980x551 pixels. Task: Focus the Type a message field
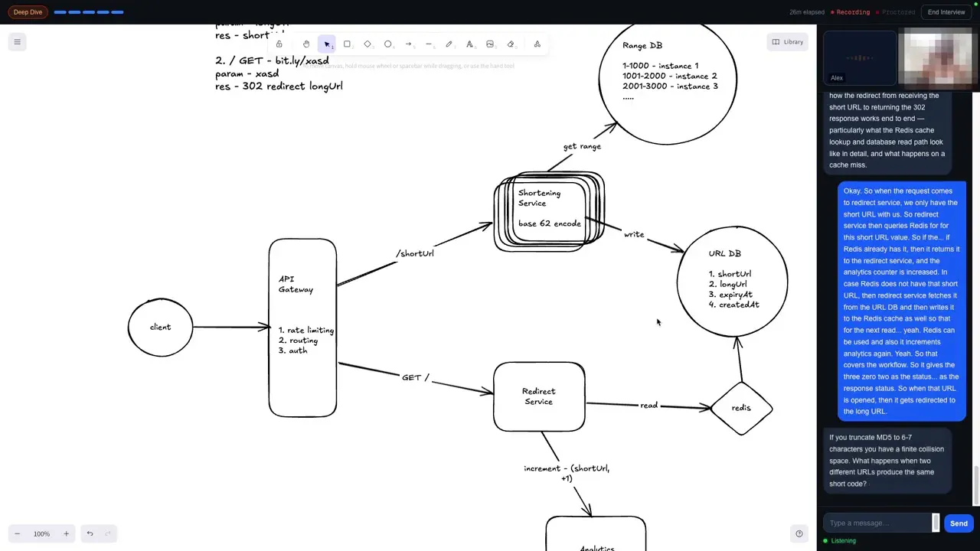tap(877, 523)
